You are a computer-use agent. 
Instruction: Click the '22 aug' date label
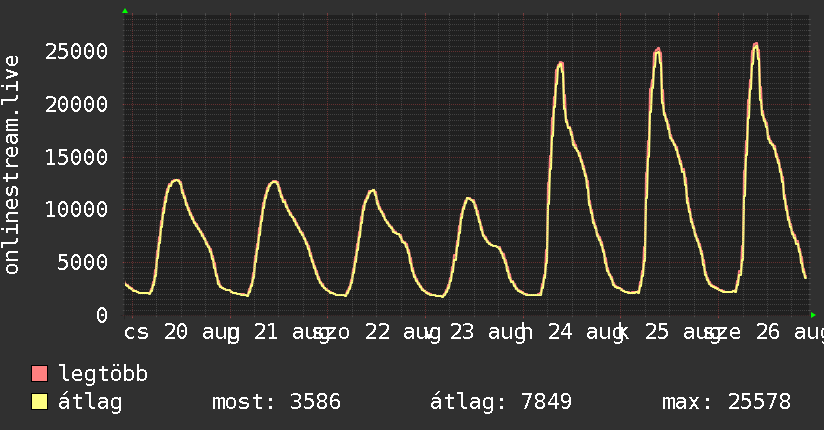coord(403,332)
